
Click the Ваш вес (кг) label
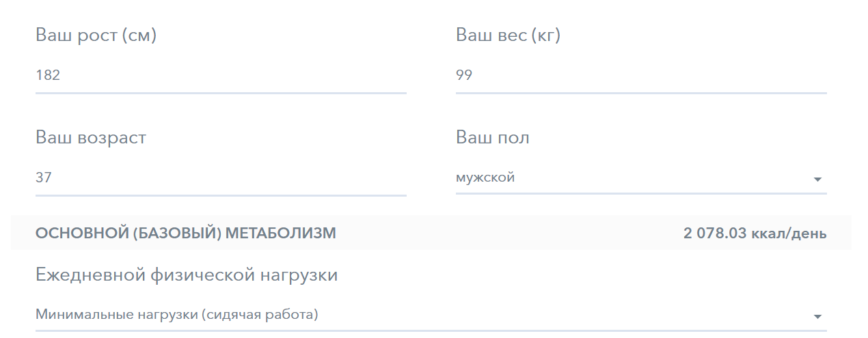click(508, 35)
